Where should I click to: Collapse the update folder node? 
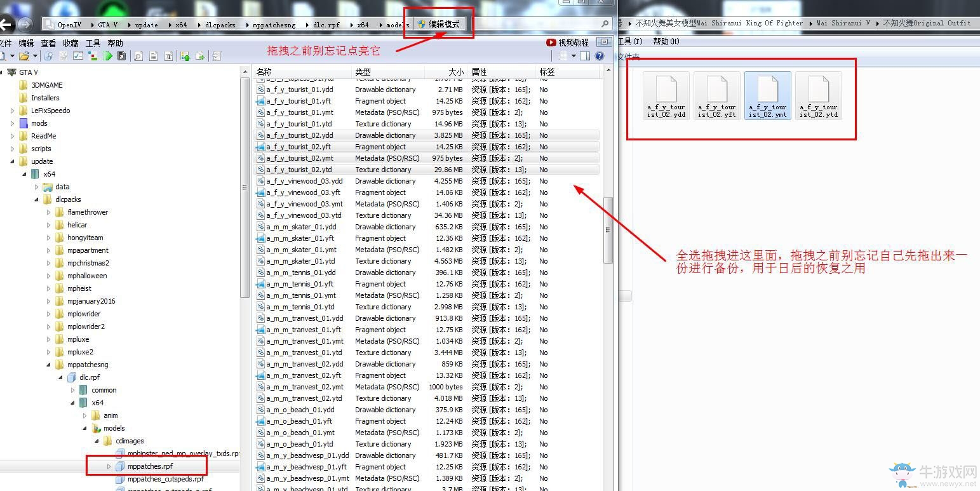coord(13,161)
